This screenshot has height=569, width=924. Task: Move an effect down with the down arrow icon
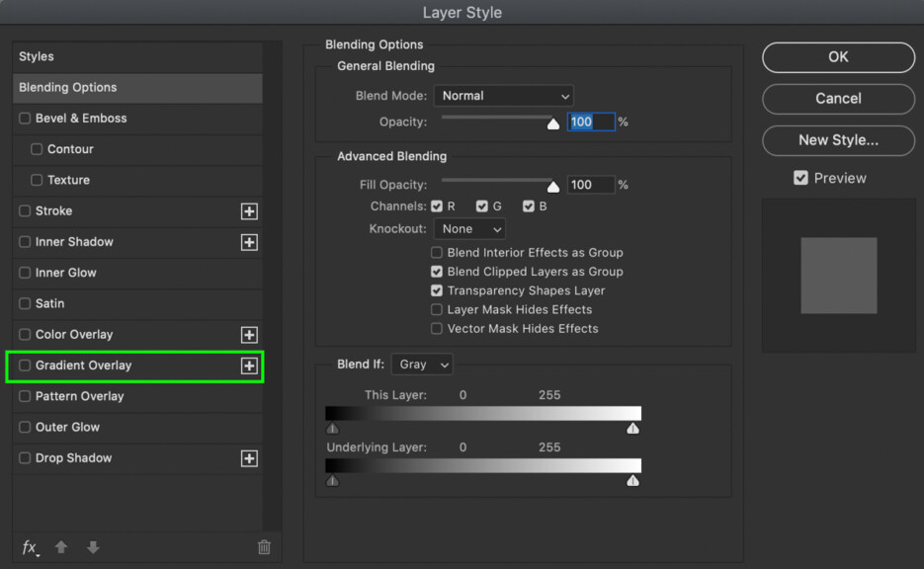92,546
